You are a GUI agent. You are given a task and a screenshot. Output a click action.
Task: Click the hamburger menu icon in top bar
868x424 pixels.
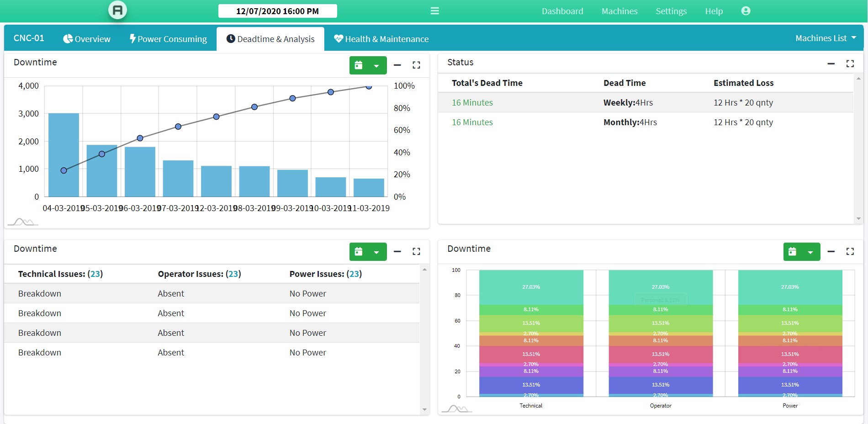click(434, 11)
